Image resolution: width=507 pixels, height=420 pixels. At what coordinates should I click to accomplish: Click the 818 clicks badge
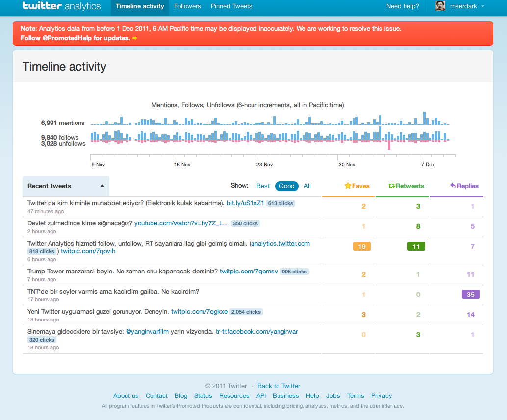[x=42, y=251]
